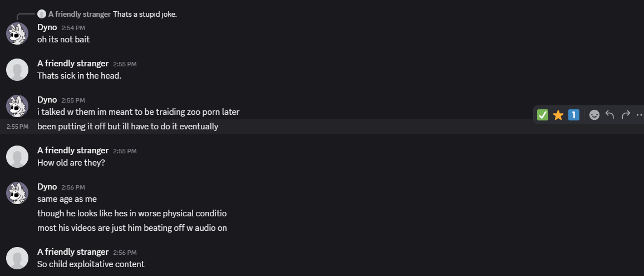Add the green checkmark reaction
Screen dimensions: 644x276
coord(543,115)
